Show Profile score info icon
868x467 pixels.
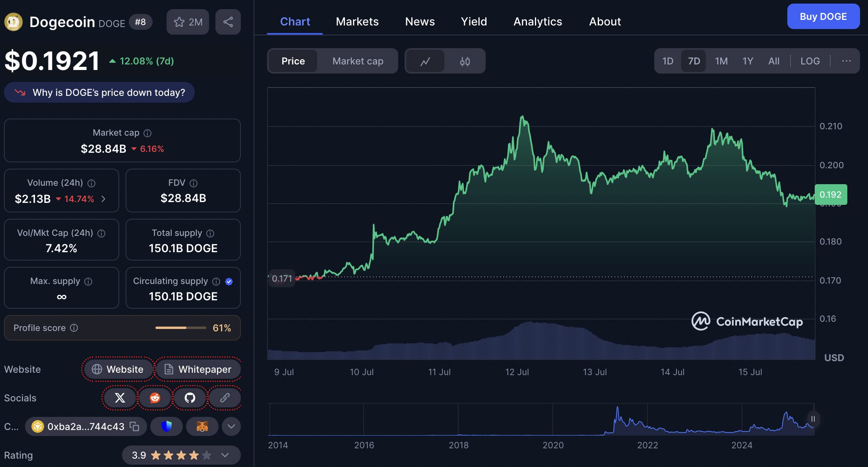[x=74, y=328]
